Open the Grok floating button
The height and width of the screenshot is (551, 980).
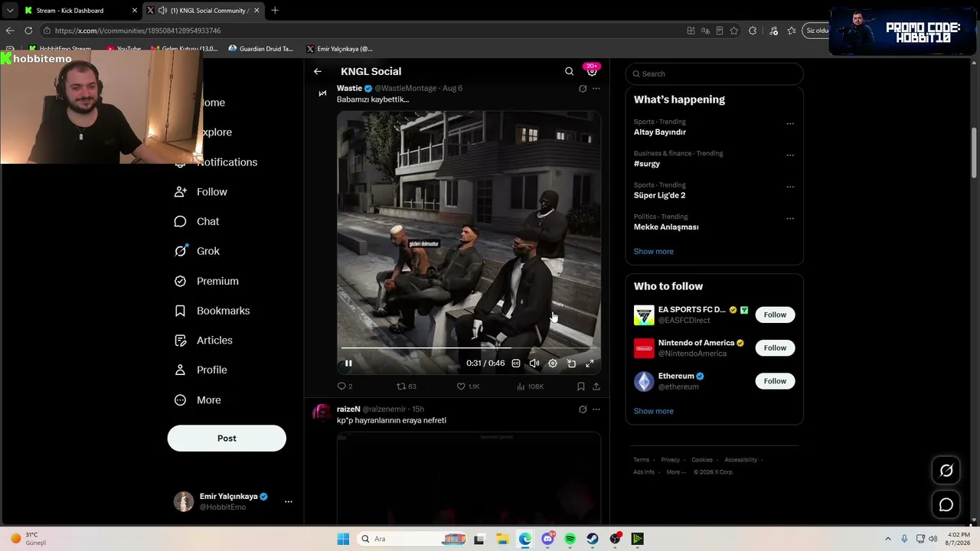946,471
